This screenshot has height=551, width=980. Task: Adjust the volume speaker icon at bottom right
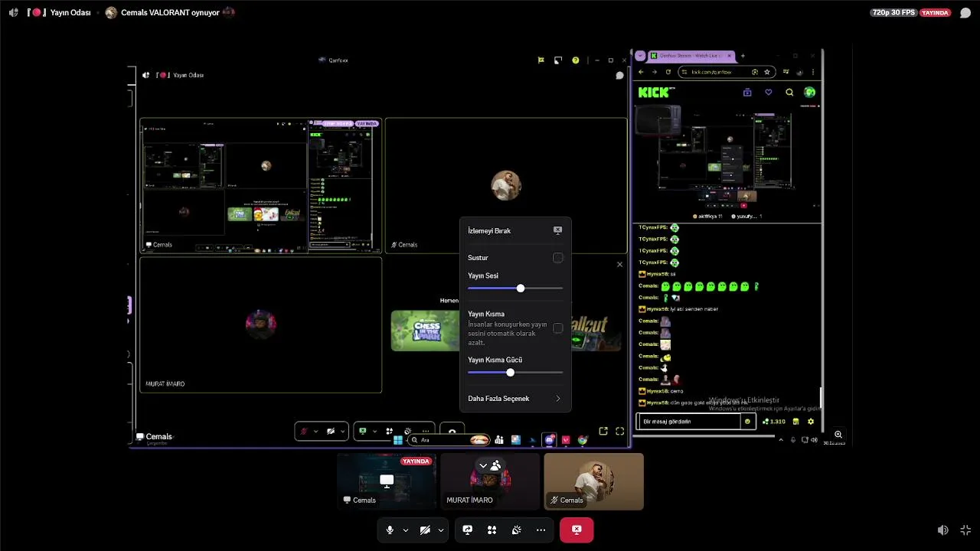pos(942,530)
